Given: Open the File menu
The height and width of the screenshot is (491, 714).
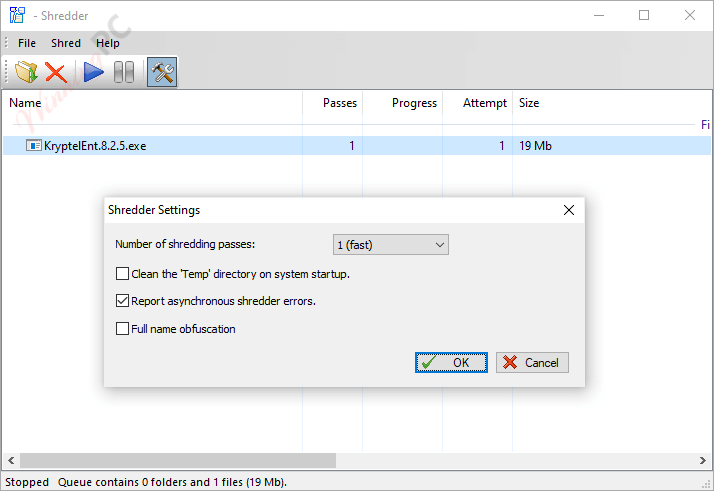Looking at the screenshot, I should click(x=27, y=43).
